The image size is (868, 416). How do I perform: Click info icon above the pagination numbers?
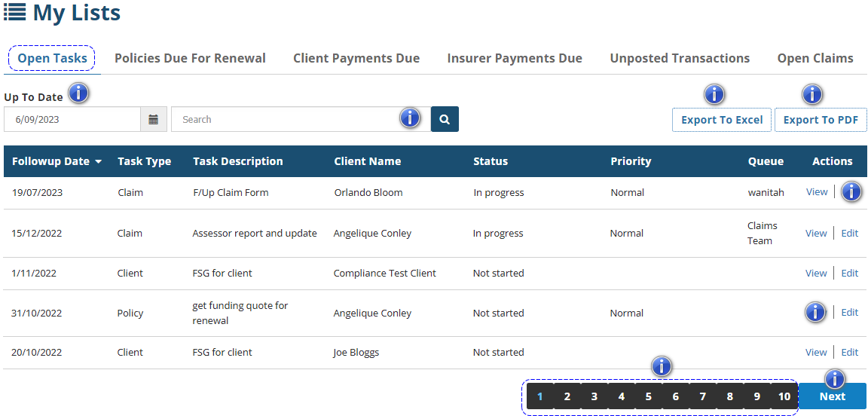pyautogui.click(x=661, y=366)
